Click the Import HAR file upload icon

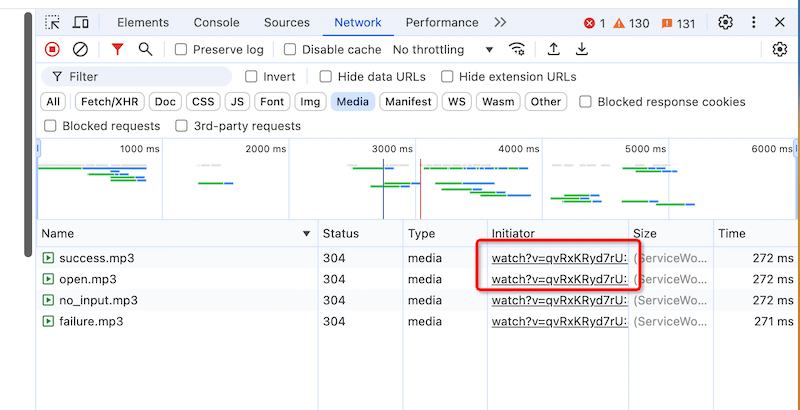coord(553,49)
